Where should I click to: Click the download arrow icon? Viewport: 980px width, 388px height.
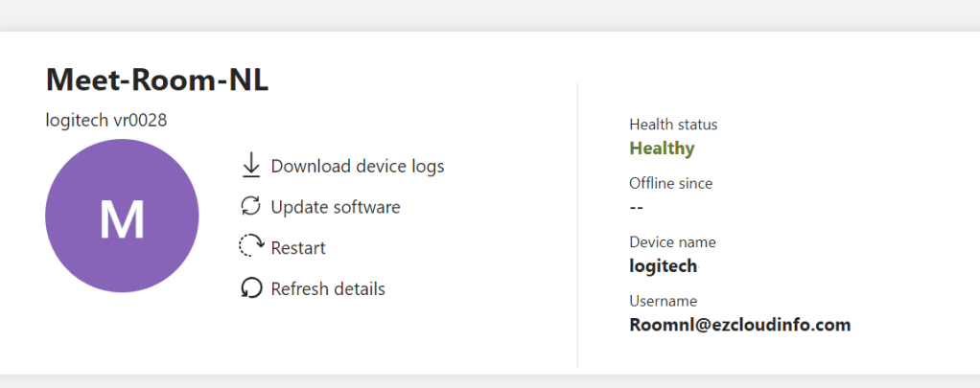[251, 166]
